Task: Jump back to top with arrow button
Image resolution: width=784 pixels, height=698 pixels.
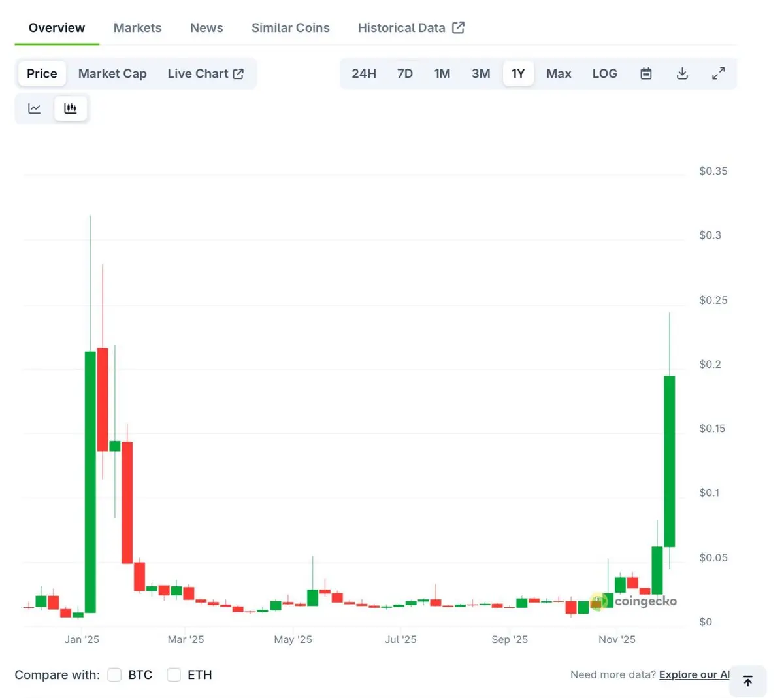Action: pyautogui.click(x=748, y=681)
